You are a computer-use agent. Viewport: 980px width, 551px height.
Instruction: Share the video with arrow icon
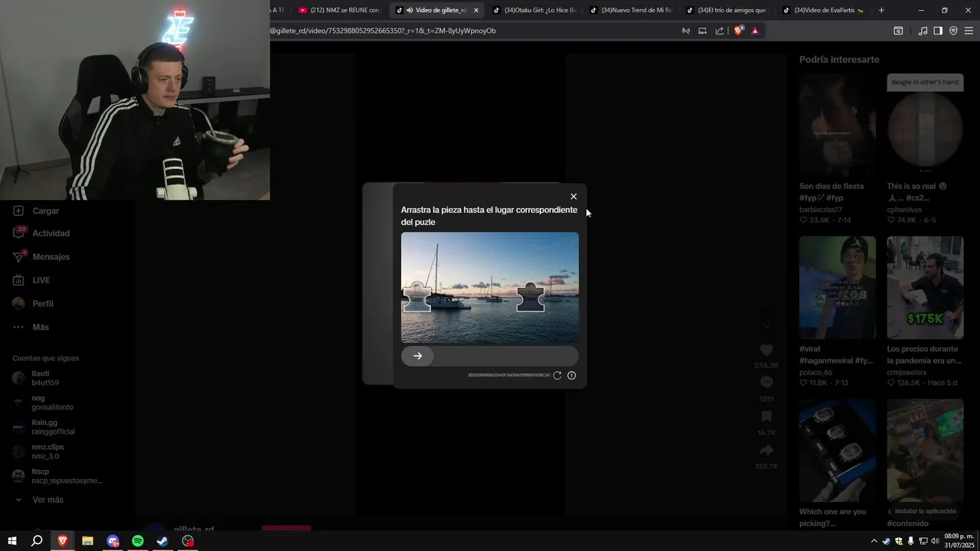[766, 450]
